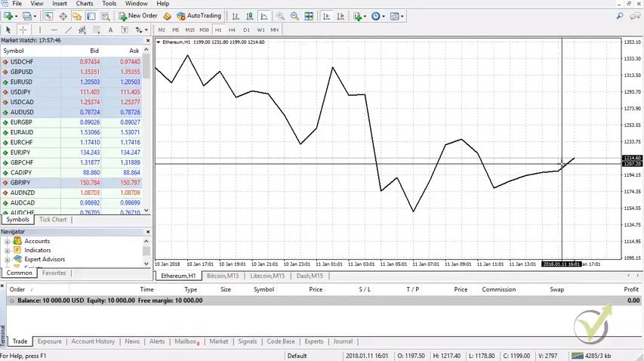644x361 pixels.
Task: Open the Templates dropdown arrow
Action: (402, 17)
